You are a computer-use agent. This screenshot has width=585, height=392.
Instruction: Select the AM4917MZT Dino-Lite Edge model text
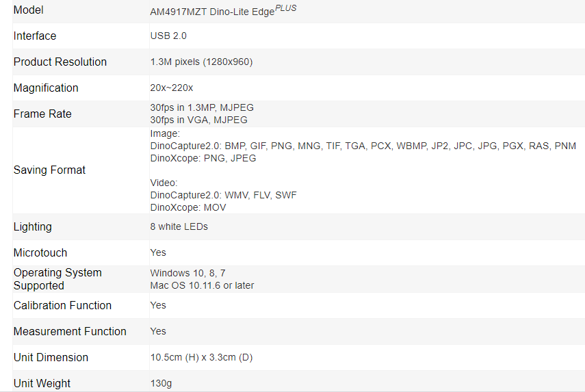212,12
